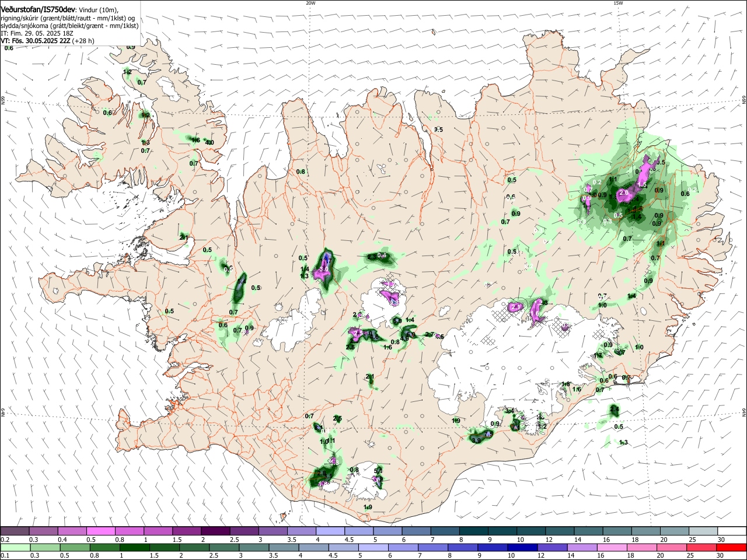747x560 pixels.
Task: Click the purple 1.5 swatch in snow legend
Action: coord(186,531)
